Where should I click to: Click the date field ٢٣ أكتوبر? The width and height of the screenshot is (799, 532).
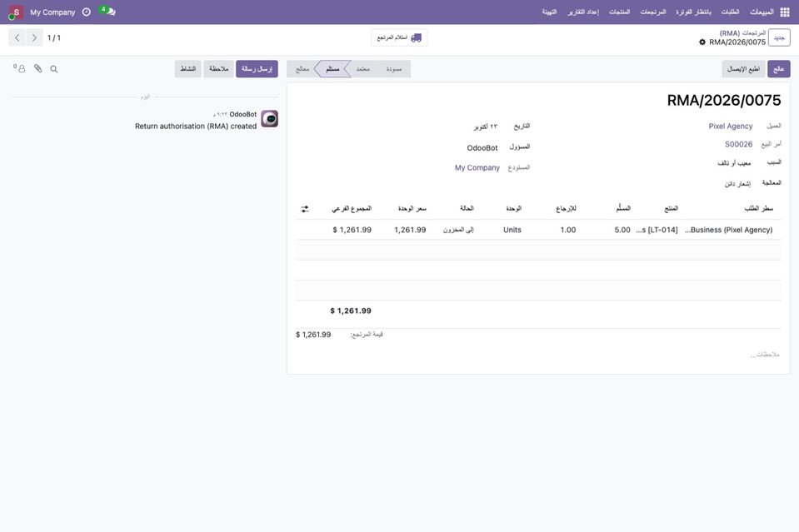click(485, 127)
